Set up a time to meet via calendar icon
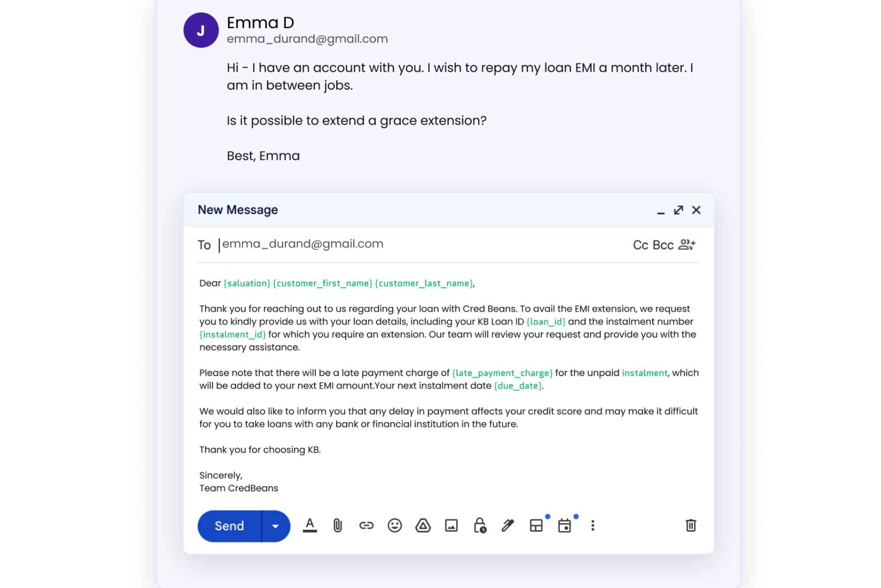The width and height of the screenshot is (881, 588). 565,525
